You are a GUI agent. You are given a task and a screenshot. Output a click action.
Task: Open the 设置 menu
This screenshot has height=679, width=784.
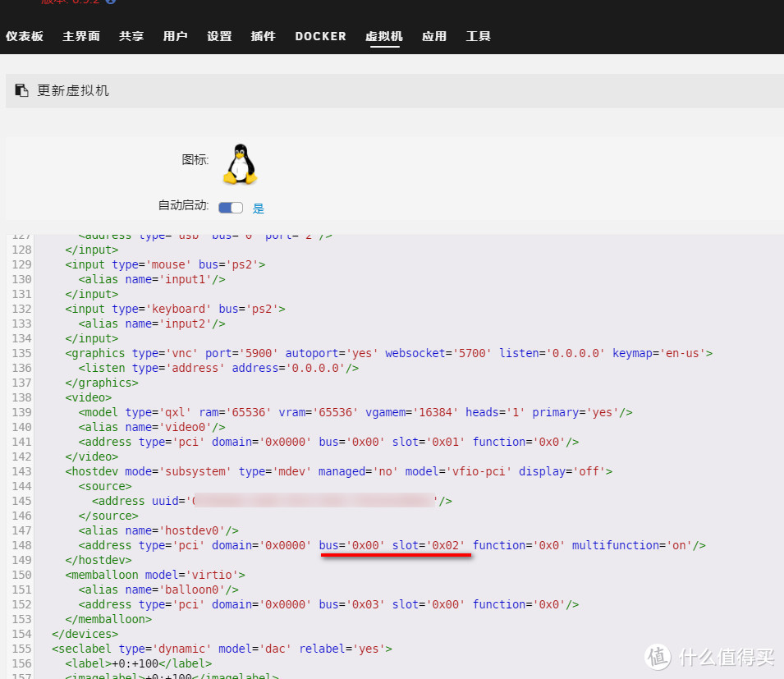(219, 36)
